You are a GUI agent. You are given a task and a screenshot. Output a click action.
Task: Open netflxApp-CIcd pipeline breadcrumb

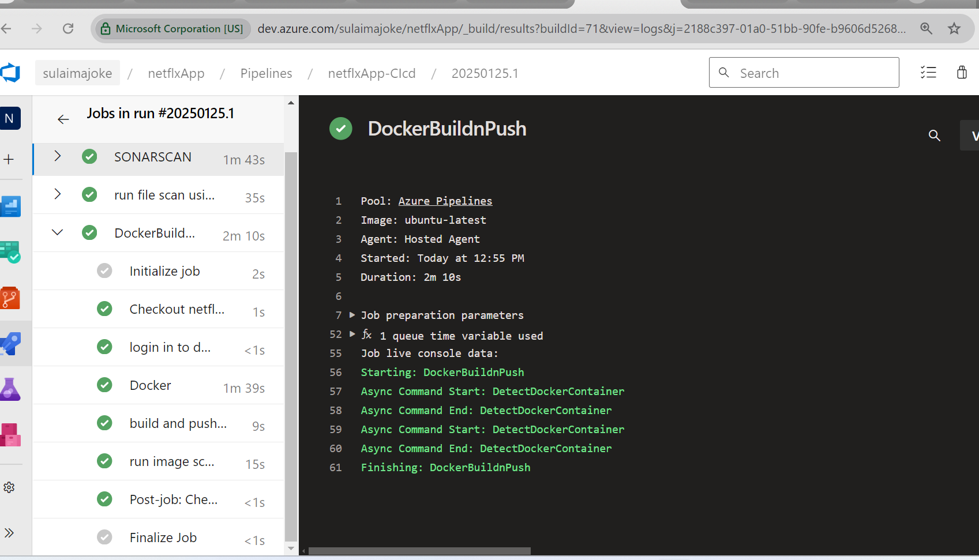click(372, 73)
